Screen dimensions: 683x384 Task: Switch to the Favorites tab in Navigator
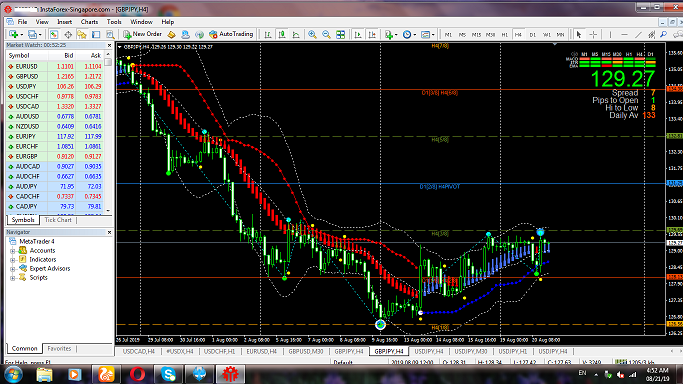tap(59, 349)
